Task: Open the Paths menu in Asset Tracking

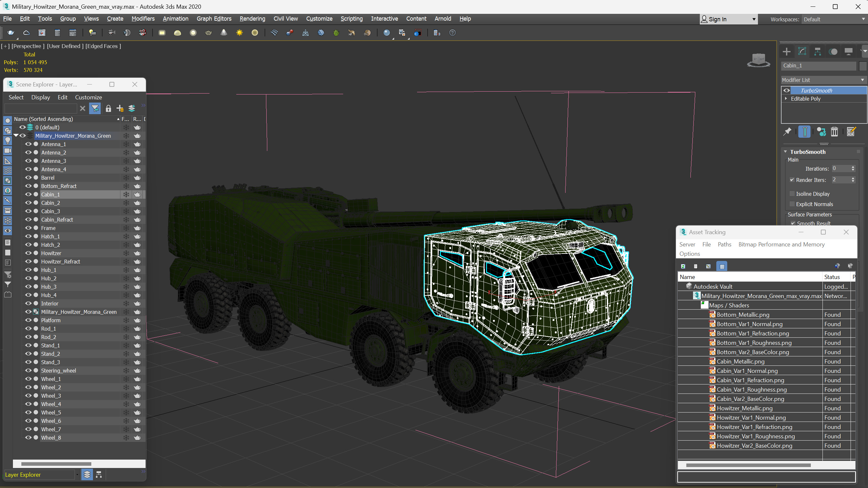Action: point(724,244)
